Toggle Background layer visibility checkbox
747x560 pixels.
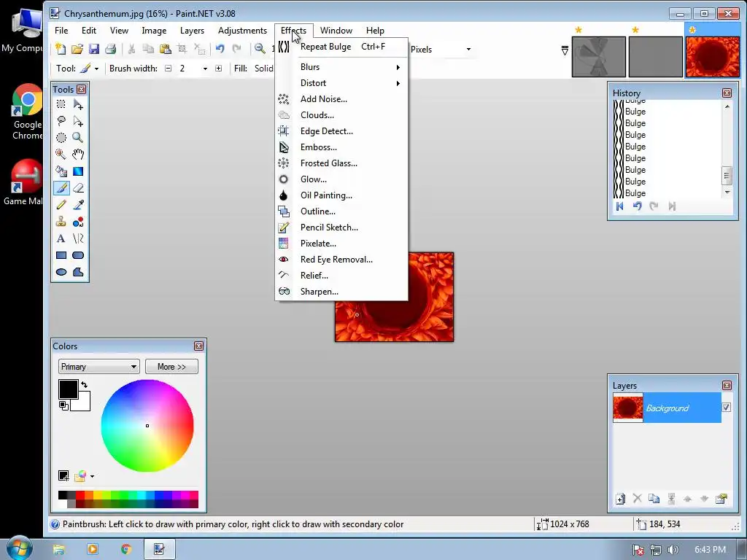click(726, 408)
